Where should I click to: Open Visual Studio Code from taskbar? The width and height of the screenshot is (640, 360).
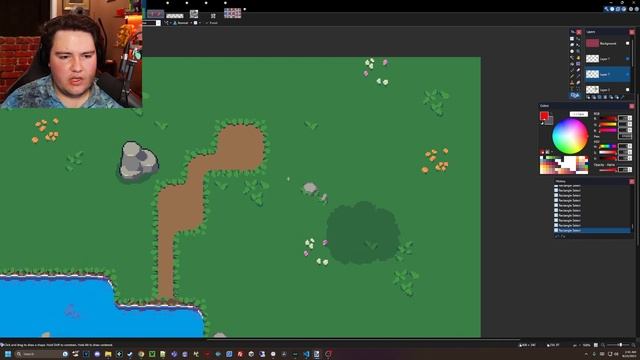(x=306, y=354)
